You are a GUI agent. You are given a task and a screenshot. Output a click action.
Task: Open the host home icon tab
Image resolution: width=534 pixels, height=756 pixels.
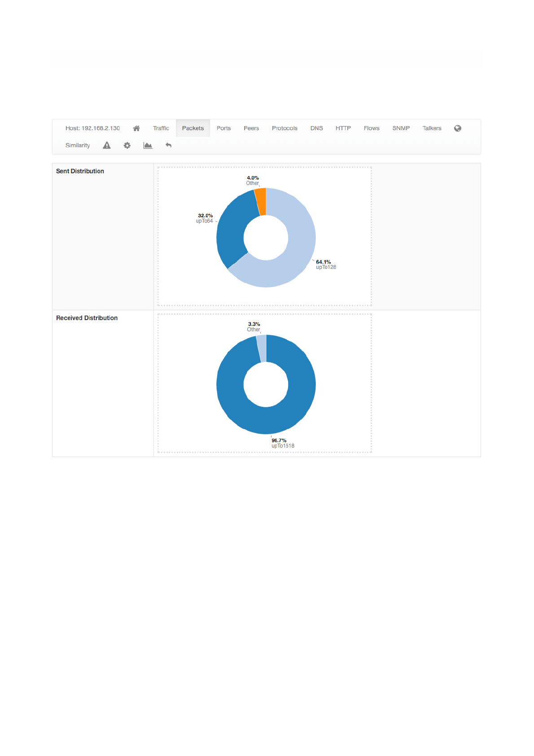[136, 128]
